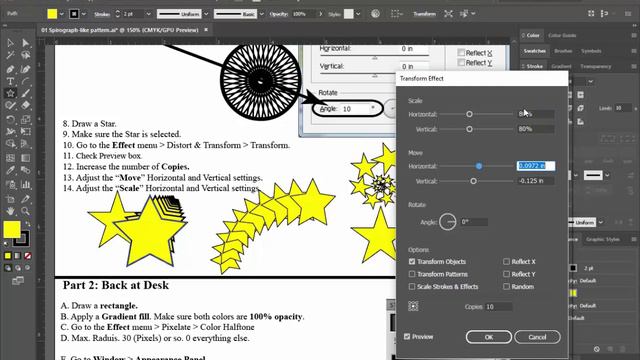Click the Copies field showing 10

[x=499, y=307]
